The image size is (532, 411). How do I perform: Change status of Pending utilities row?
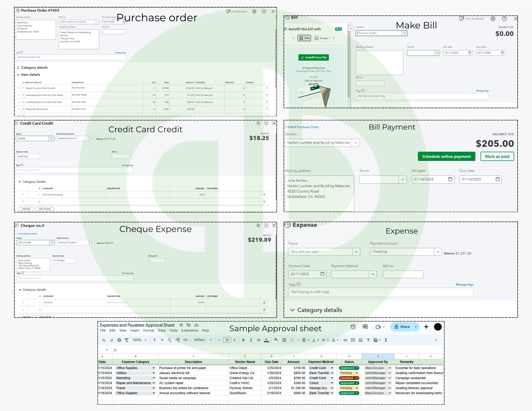click(x=349, y=373)
